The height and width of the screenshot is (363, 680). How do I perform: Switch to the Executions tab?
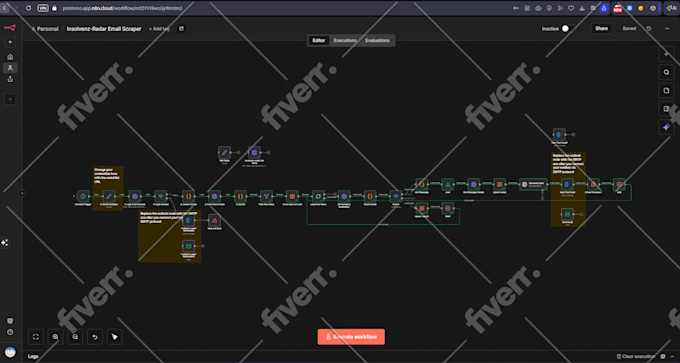pyautogui.click(x=345, y=40)
